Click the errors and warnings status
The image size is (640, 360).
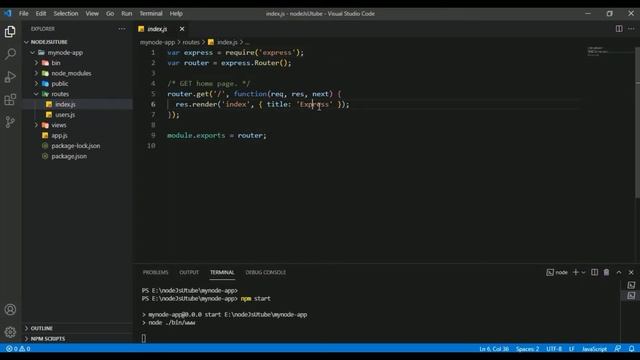click(18, 349)
